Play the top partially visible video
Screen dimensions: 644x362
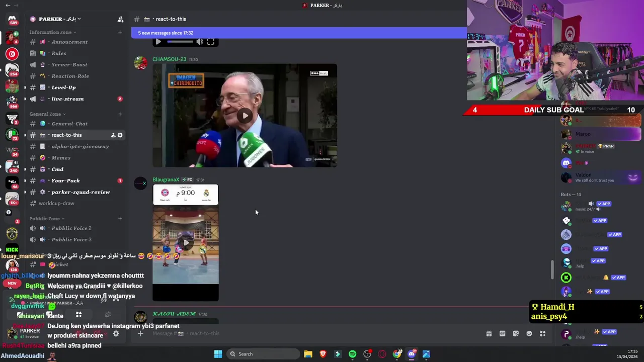(158, 42)
